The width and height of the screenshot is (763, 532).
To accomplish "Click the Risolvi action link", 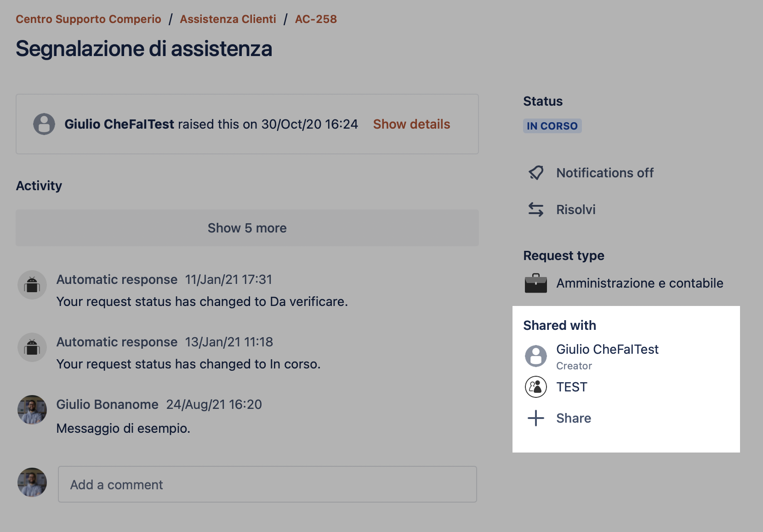I will [x=576, y=209].
